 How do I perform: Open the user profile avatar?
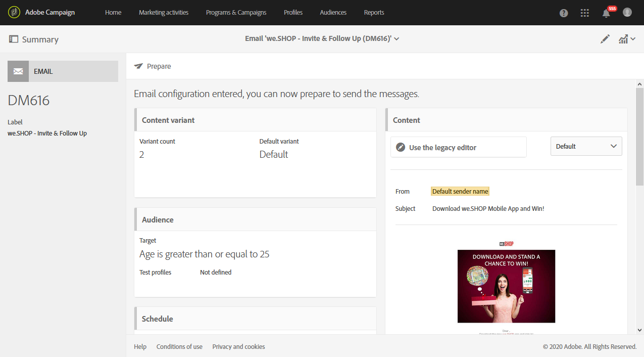[627, 12]
